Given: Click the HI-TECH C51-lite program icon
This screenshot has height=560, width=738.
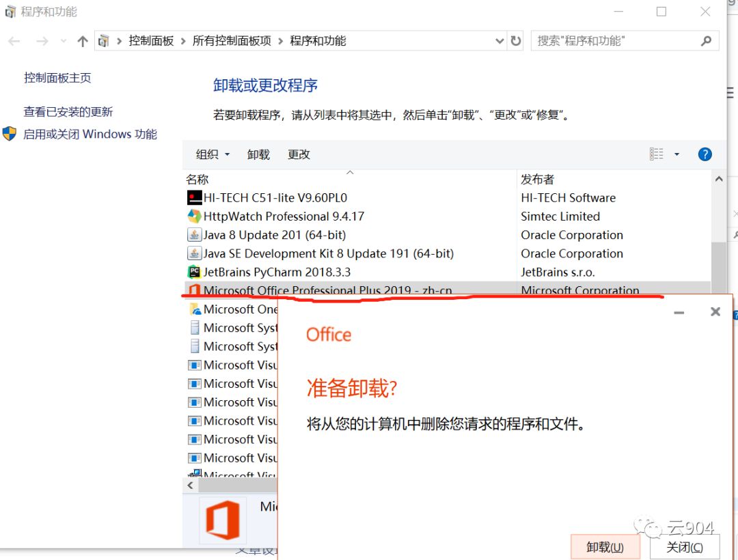Looking at the screenshot, I should tap(194, 198).
